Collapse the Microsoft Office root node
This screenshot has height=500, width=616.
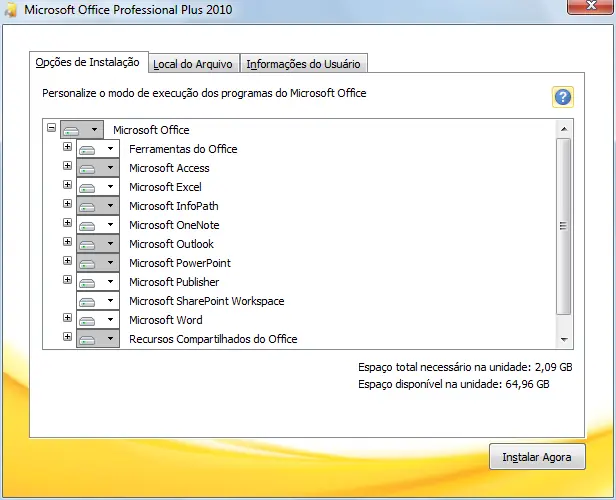pos(51,128)
